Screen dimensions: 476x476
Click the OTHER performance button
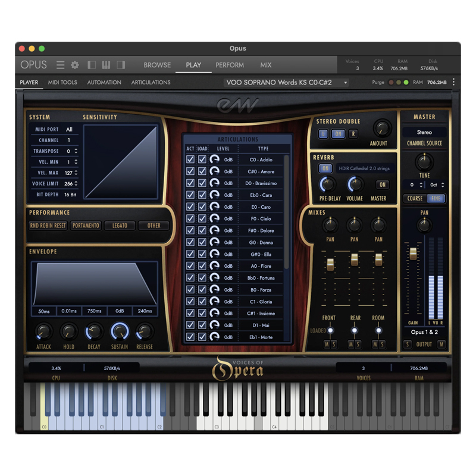154,226
